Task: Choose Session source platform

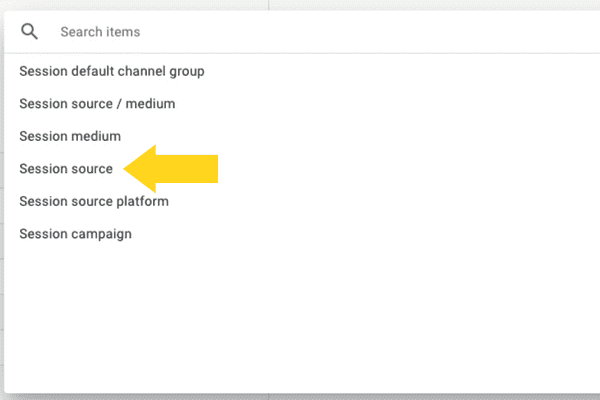Action: pyautogui.click(x=94, y=201)
